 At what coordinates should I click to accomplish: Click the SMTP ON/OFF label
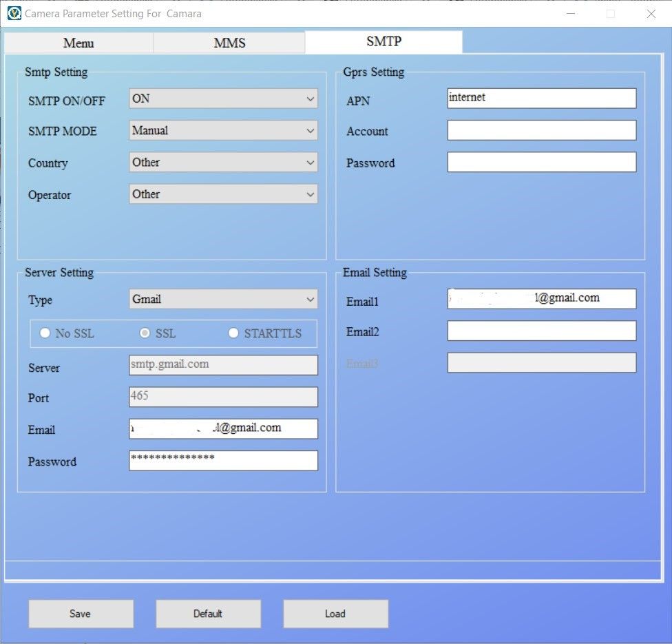point(66,101)
